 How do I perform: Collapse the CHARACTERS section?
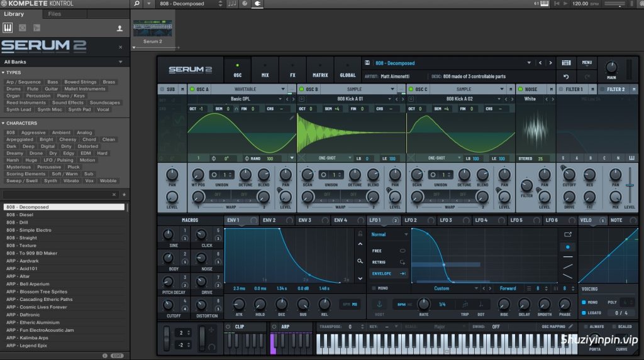(3, 123)
